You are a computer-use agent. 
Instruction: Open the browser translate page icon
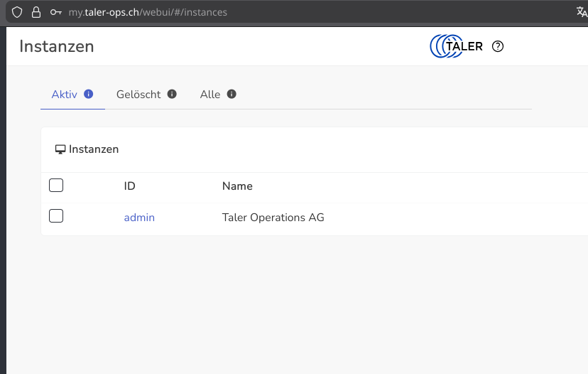coord(582,12)
